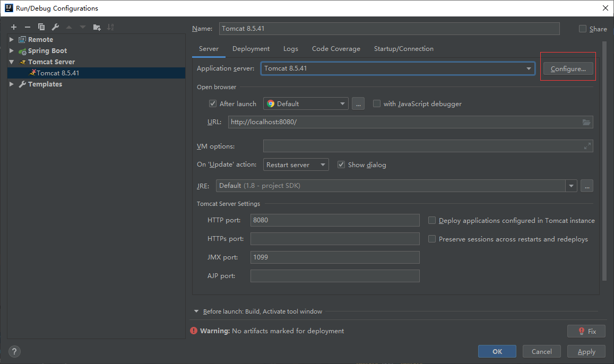Switch to the Logs tab

[x=291, y=49]
